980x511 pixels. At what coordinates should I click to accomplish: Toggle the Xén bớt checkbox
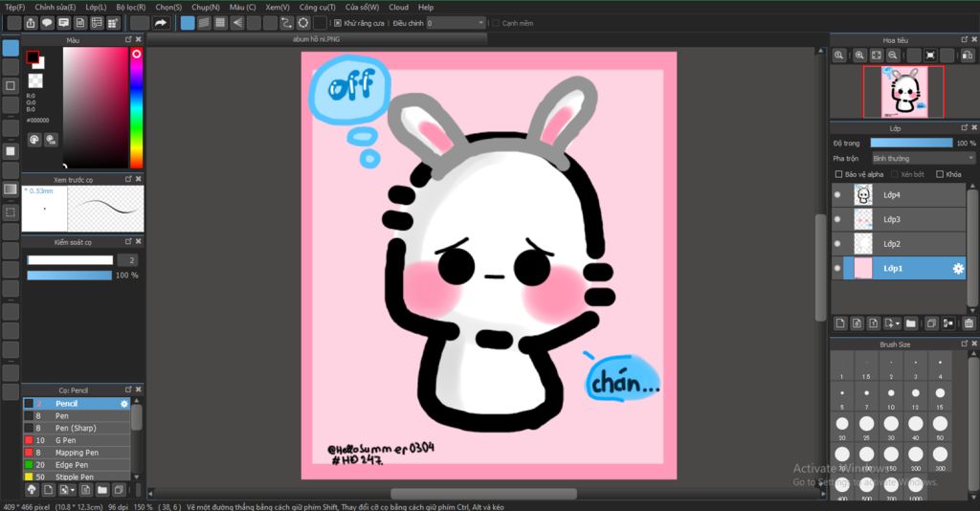tap(895, 174)
